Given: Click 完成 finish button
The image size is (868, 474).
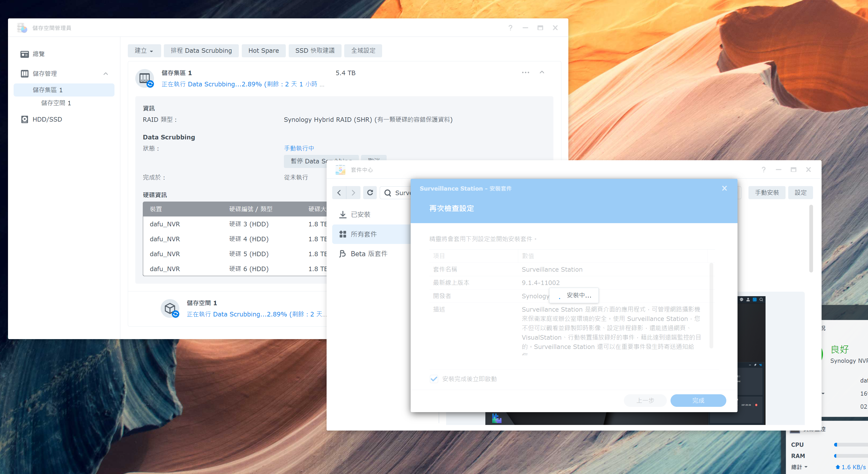Looking at the screenshot, I should 698,401.
